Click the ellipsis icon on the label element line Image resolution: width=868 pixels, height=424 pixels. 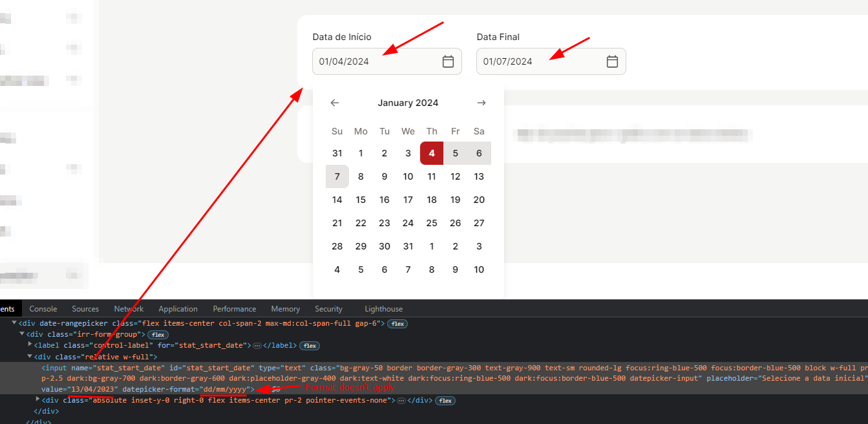(257, 345)
